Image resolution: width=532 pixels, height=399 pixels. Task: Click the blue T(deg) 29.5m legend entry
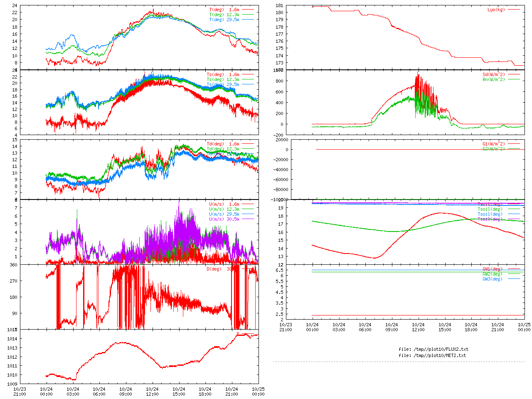[224, 20]
